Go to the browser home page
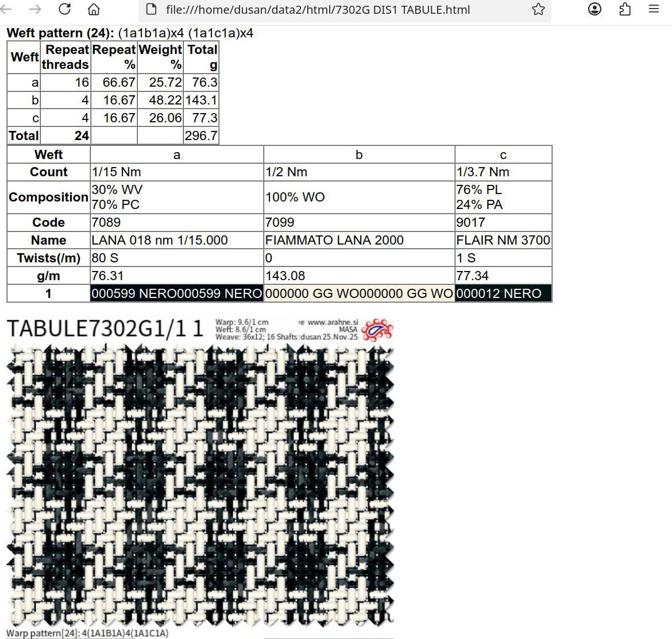This screenshot has height=639, width=672. [x=94, y=9]
